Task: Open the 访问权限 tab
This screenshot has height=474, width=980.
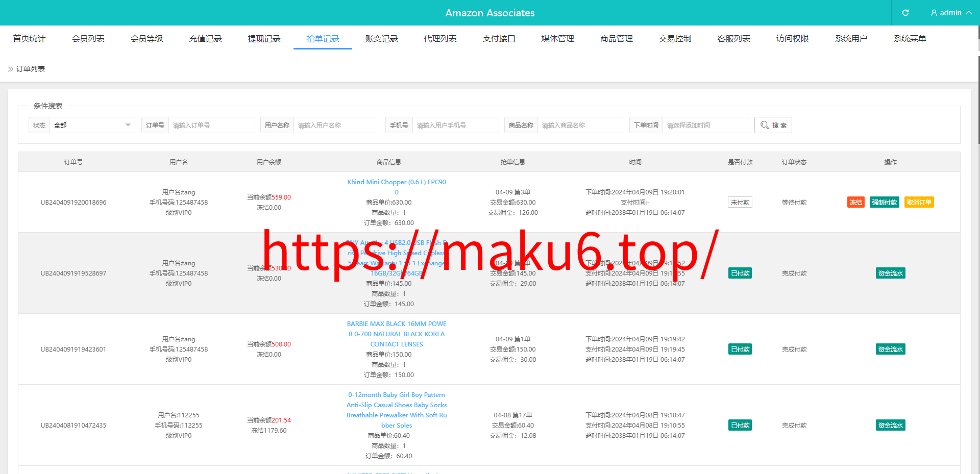Action: [792, 38]
